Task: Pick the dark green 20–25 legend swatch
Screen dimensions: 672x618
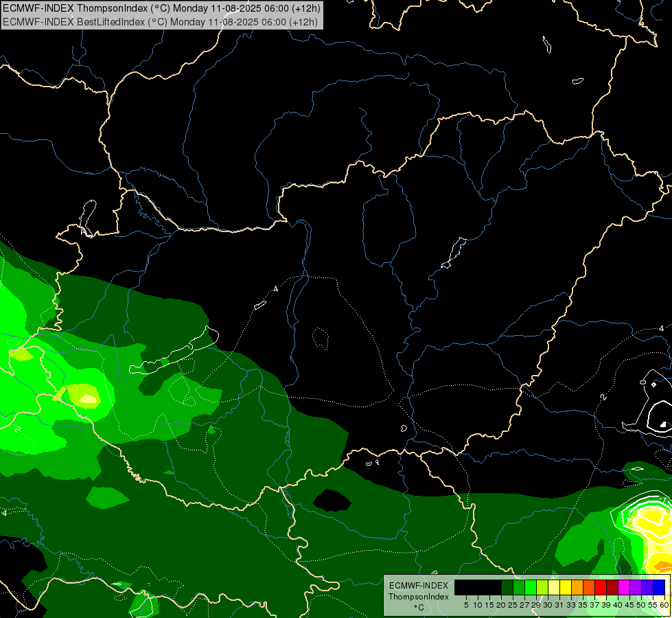Action: coord(507,587)
